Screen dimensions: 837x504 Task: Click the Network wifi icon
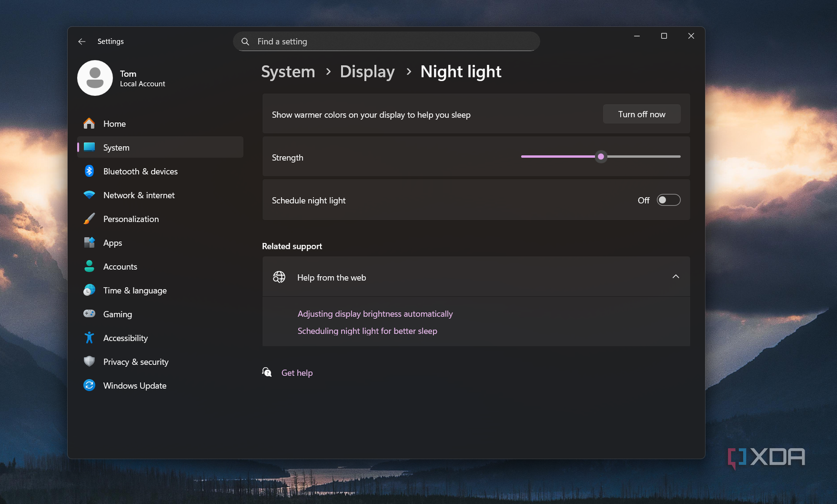(89, 195)
